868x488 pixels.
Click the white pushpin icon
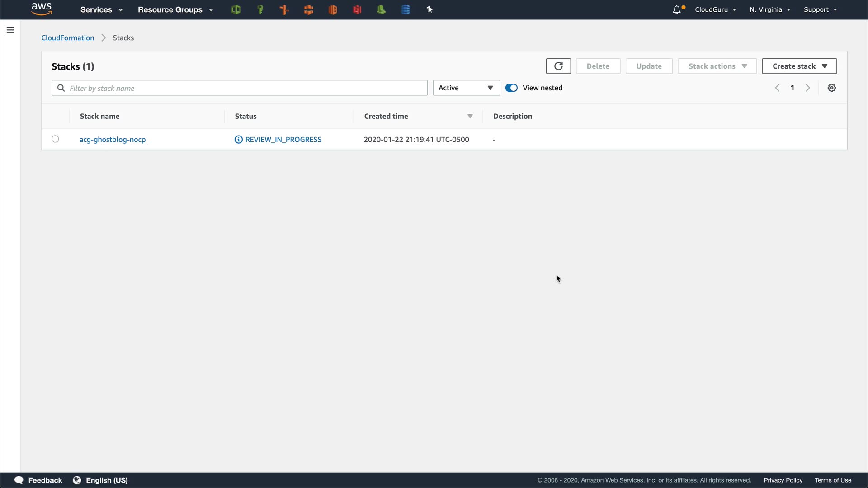(429, 9)
